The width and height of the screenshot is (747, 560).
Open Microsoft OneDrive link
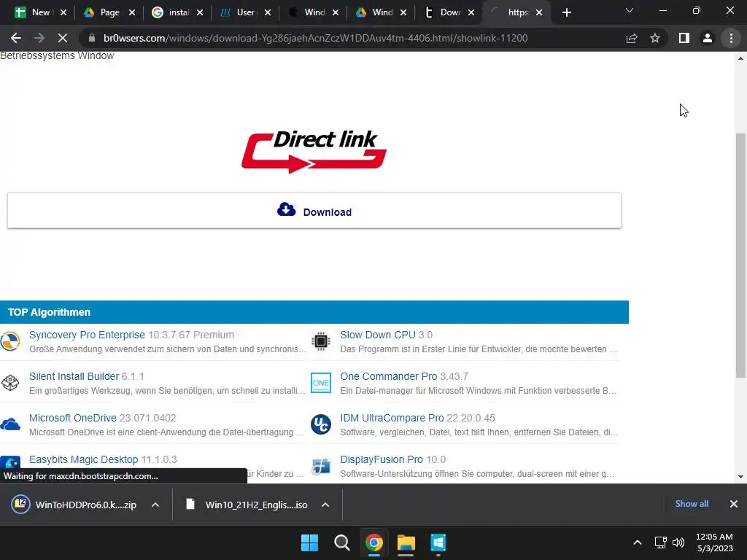pyautogui.click(x=72, y=418)
